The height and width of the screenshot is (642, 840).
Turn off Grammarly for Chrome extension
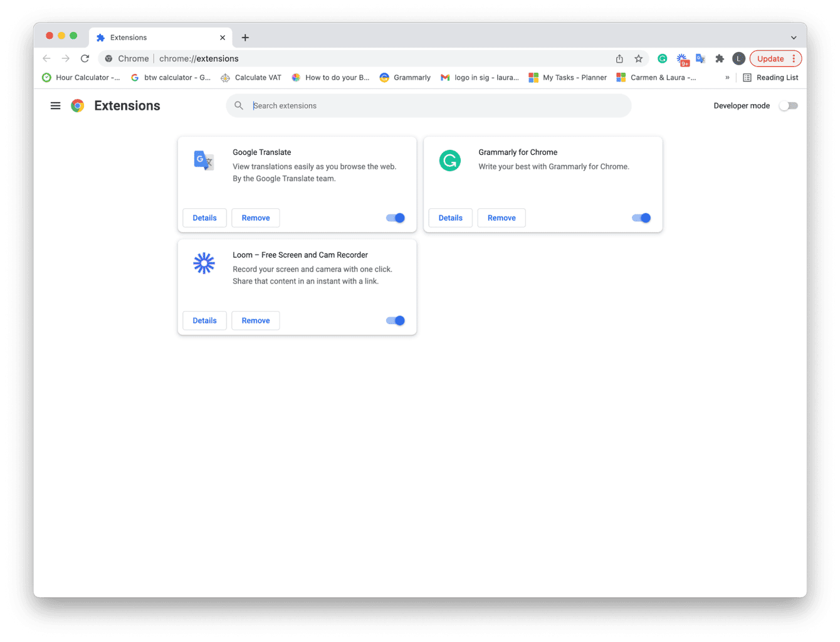(641, 218)
